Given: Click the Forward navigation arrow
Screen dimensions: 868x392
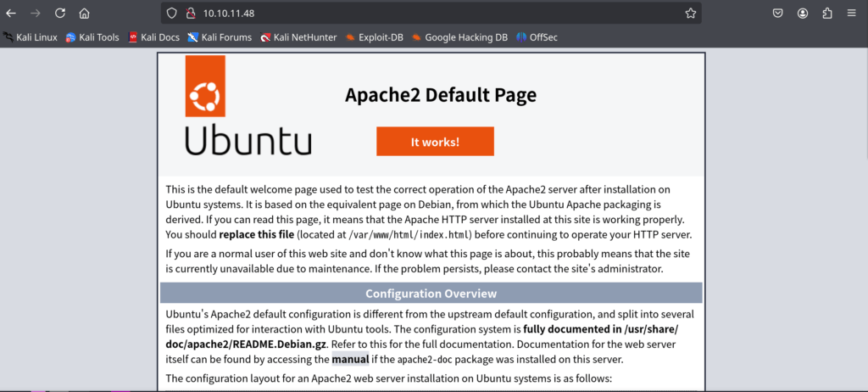Looking at the screenshot, I should point(36,14).
